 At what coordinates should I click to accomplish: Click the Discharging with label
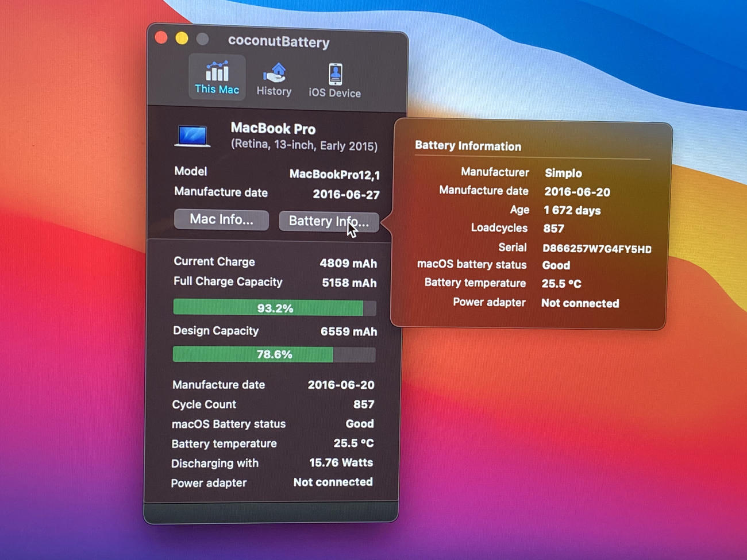[x=215, y=463]
